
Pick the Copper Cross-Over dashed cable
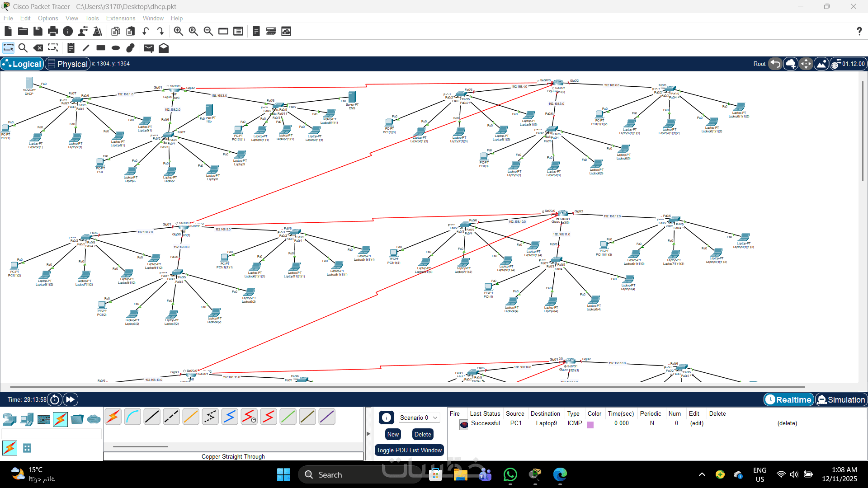click(x=171, y=417)
